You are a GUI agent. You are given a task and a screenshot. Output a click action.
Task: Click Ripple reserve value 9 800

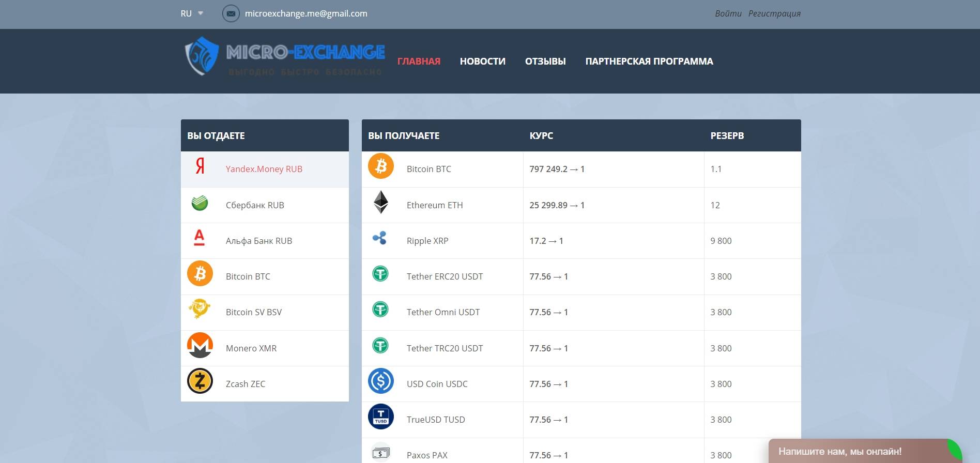tap(721, 241)
